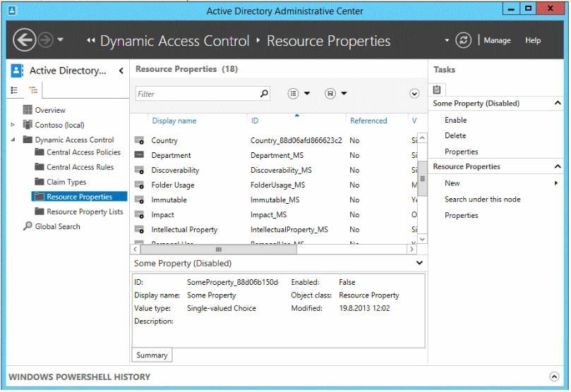This screenshot has height=392, width=571.
Task: Select the Folder Usage row icon
Action: [139, 185]
